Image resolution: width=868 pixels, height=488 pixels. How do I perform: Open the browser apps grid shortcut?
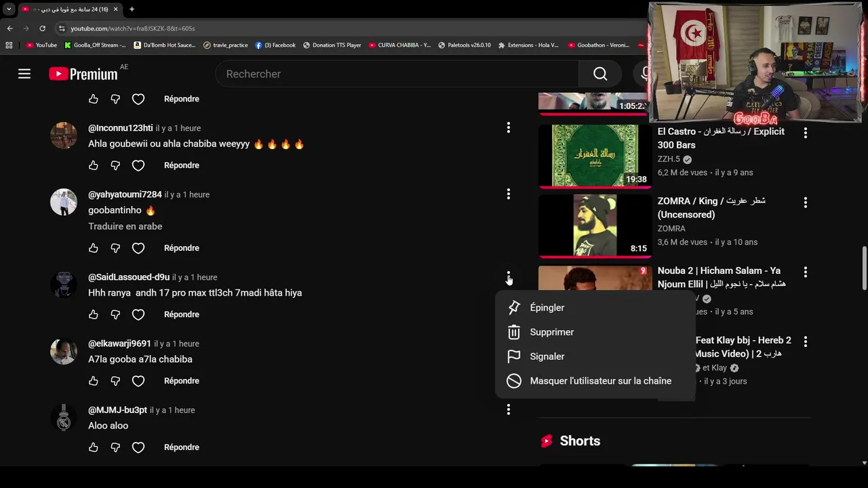(x=9, y=45)
